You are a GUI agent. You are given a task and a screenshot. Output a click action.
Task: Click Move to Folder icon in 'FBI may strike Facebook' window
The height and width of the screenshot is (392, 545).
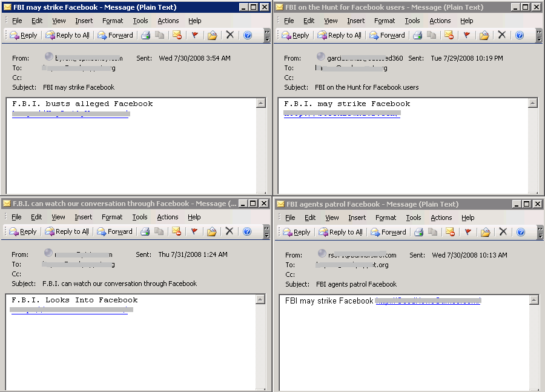[x=212, y=35]
